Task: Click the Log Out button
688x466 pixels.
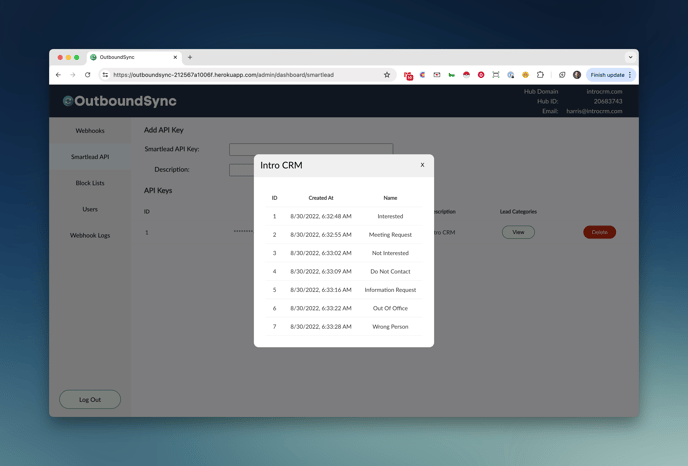Action: point(90,399)
